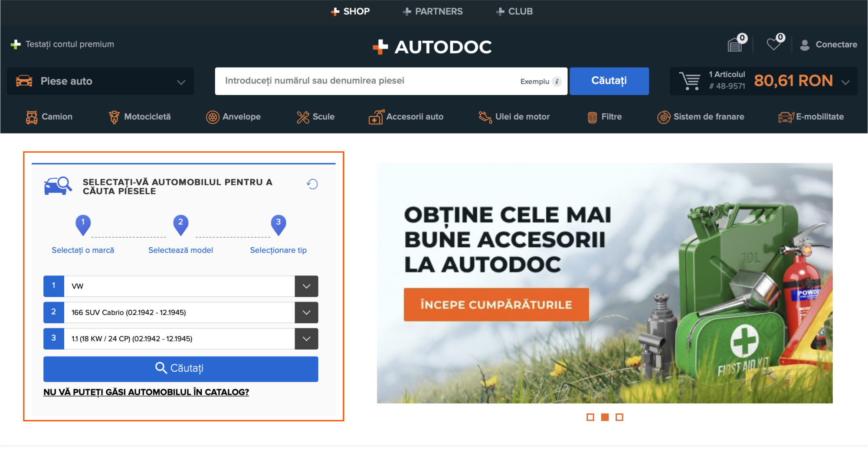Click the AUTODOC logo
Screen dimensions: 868x459
pyautogui.click(x=432, y=47)
